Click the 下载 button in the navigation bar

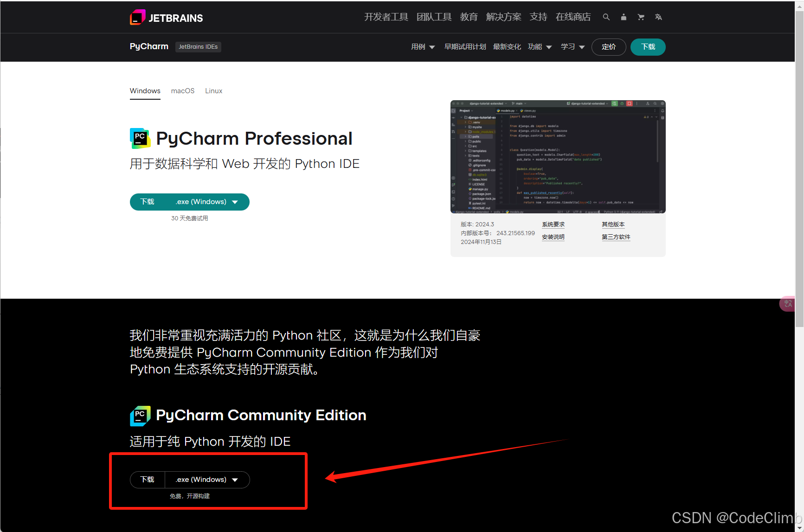[x=648, y=47]
